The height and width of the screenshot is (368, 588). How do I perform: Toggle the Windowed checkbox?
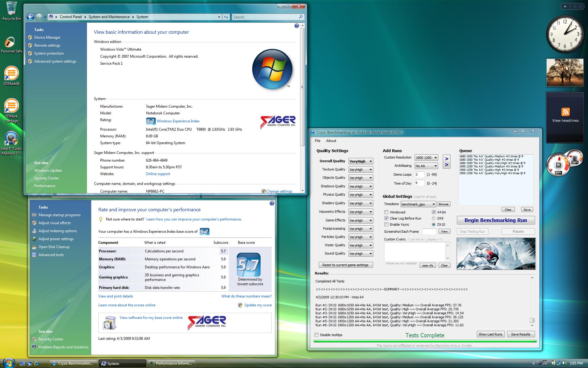pyautogui.click(x=386, y=212)
